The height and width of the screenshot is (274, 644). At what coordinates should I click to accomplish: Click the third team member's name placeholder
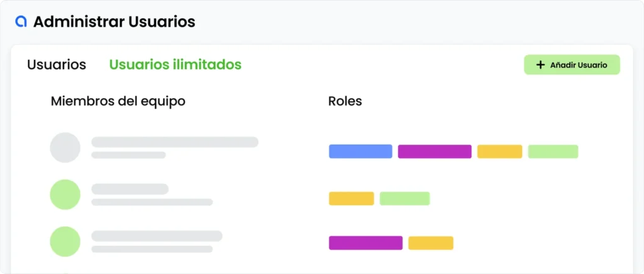157,236
